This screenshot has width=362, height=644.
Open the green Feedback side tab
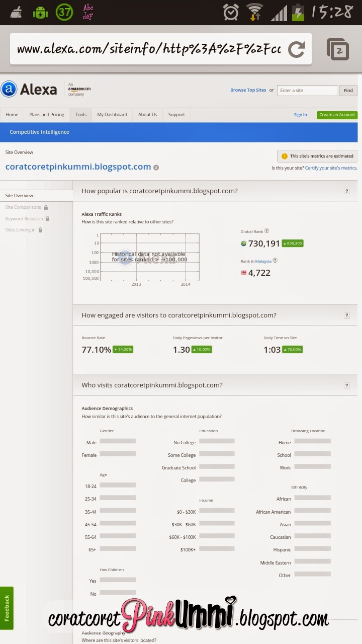pos(7,608)
